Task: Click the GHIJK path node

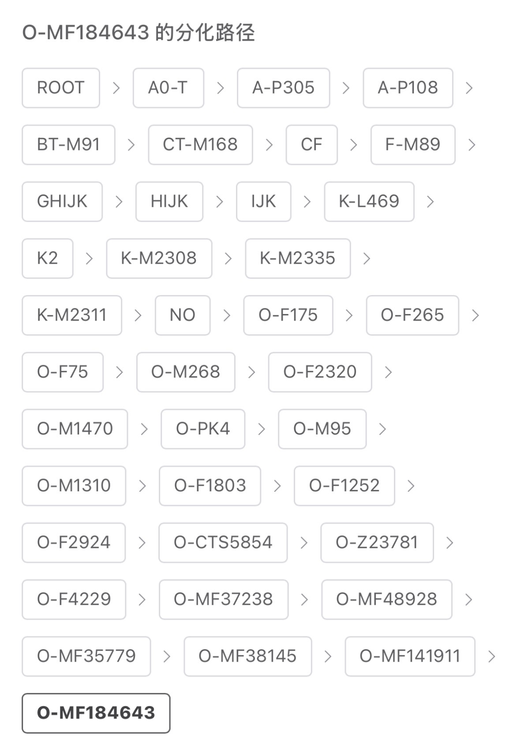Action: point(62,202)
